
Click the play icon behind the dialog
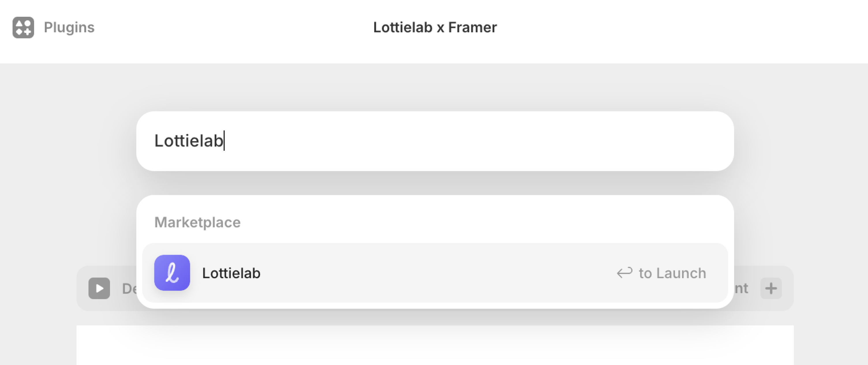tap(99, 288)
